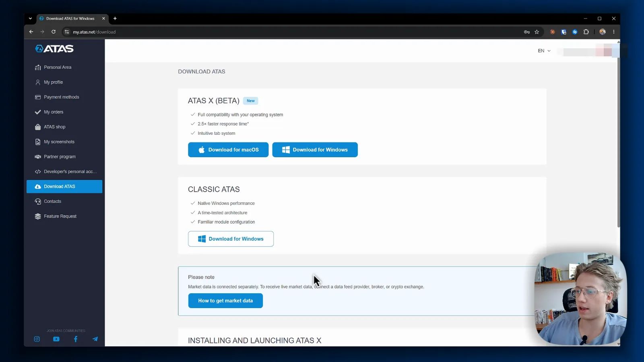Reload the page with the refresh icon
This screenshot has height=362, width=644.
click(x=54, y=32)
